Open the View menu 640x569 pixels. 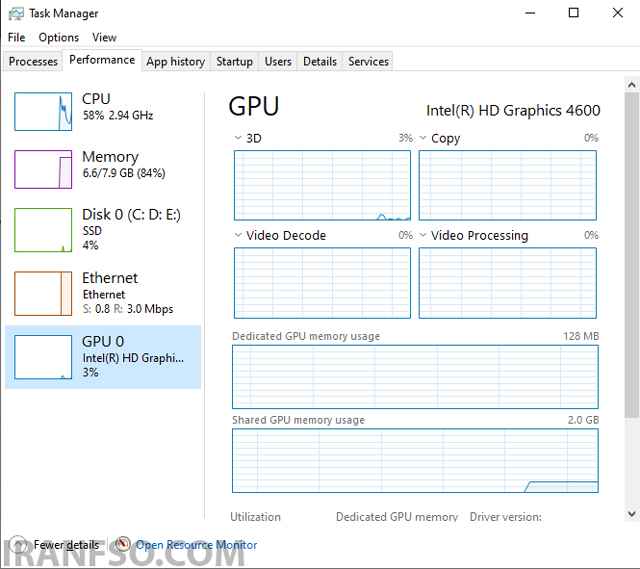point(104,38)
